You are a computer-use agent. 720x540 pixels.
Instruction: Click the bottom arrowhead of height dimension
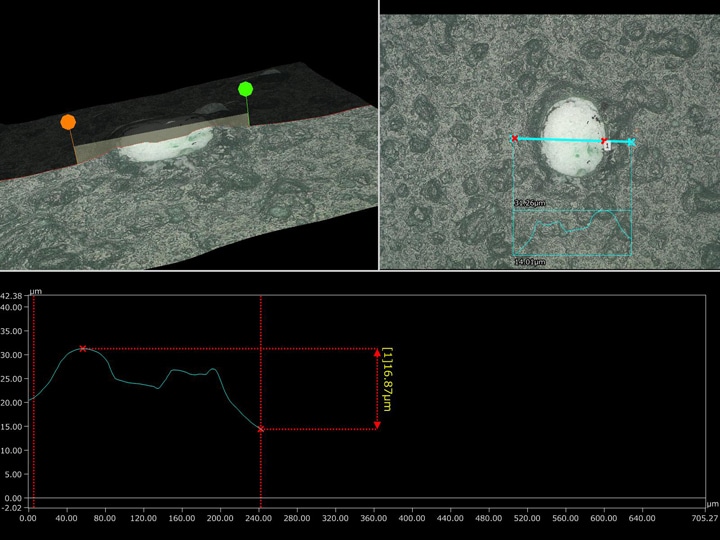tap(377, 425)
